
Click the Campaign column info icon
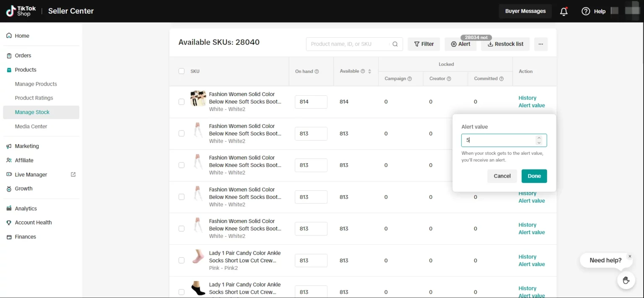tap(410, 79)
